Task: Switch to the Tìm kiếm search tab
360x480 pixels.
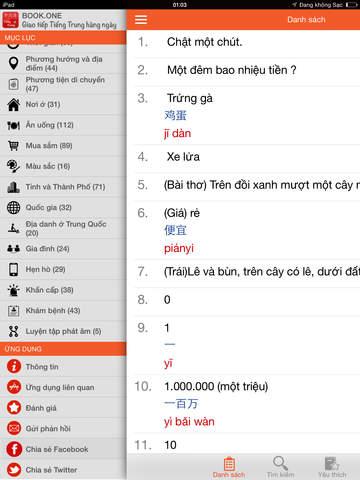Action: 280,467
